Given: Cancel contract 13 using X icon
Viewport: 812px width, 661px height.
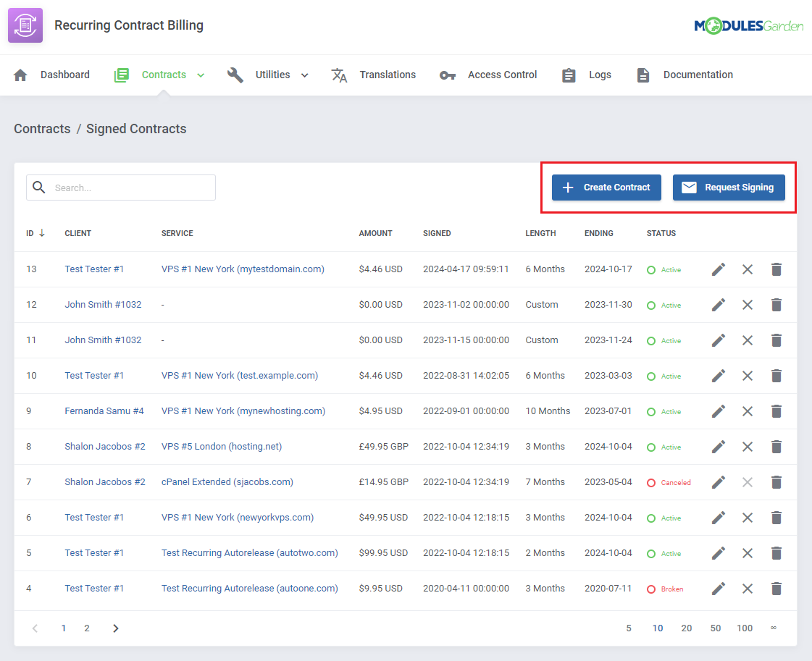Looking at the screenshot, I should pos(748,269).
